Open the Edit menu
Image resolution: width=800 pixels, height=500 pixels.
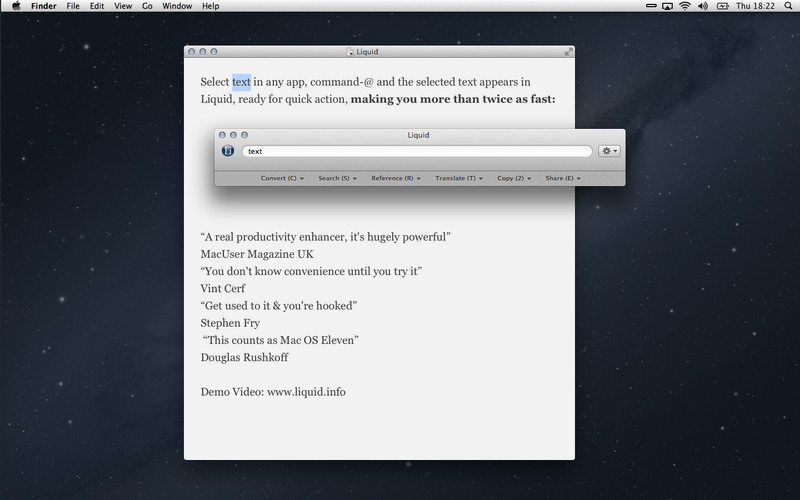click(x=97, y=6)
